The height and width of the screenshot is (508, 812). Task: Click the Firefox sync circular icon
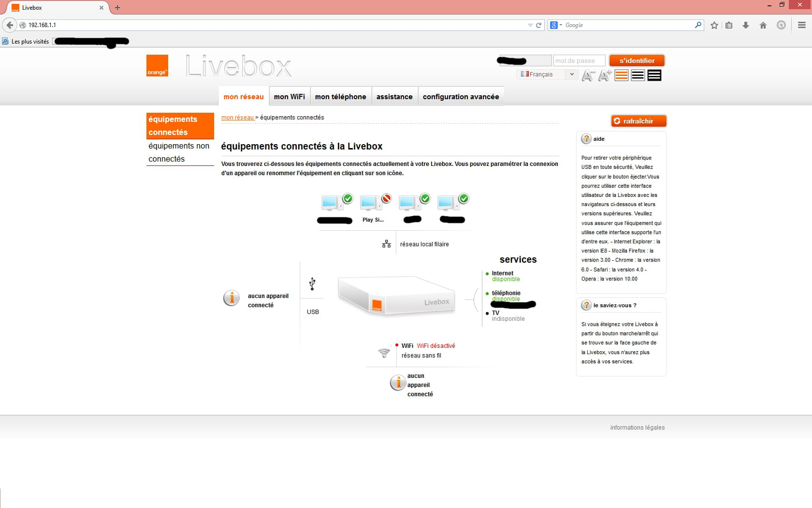point(781,25)
